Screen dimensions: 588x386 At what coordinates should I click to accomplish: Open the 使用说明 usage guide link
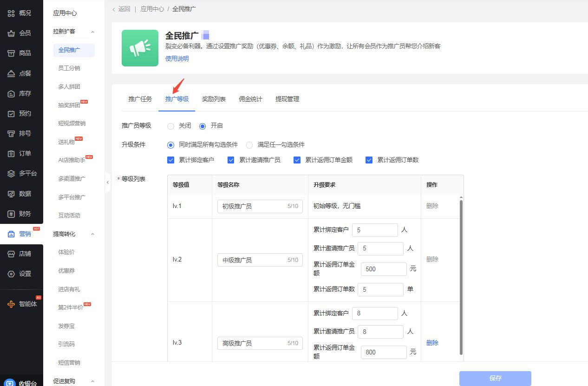177,59
